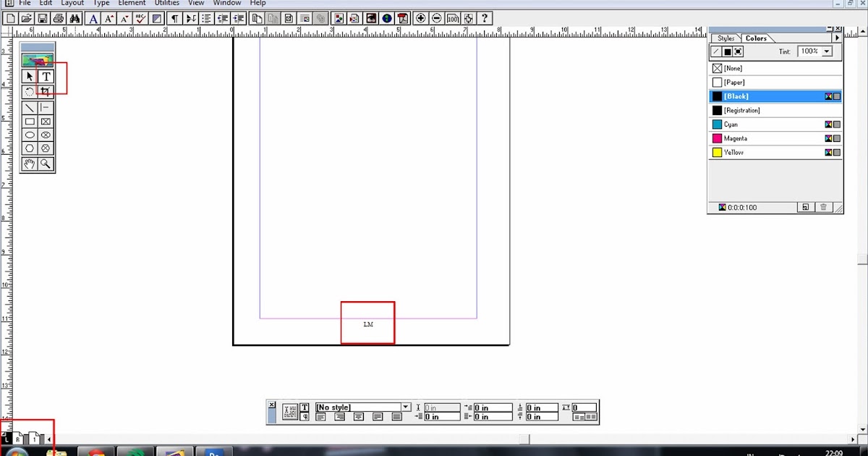Click the Zoom In plus icon
Image resolution: width=868 pixels, height=456 pixels.
[421, 18]
